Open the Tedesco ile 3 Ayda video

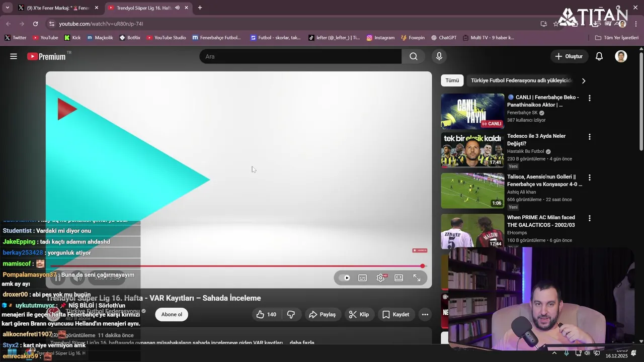pos(472,150)
